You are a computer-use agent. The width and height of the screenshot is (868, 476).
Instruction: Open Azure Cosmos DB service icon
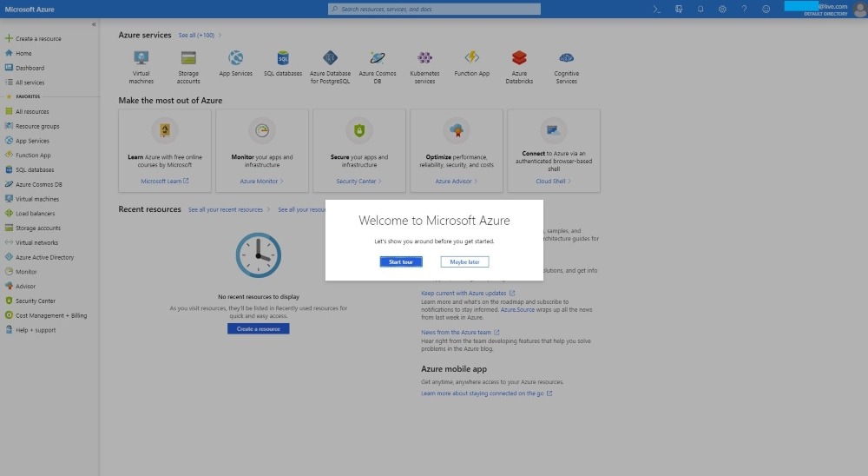[378, 59]
